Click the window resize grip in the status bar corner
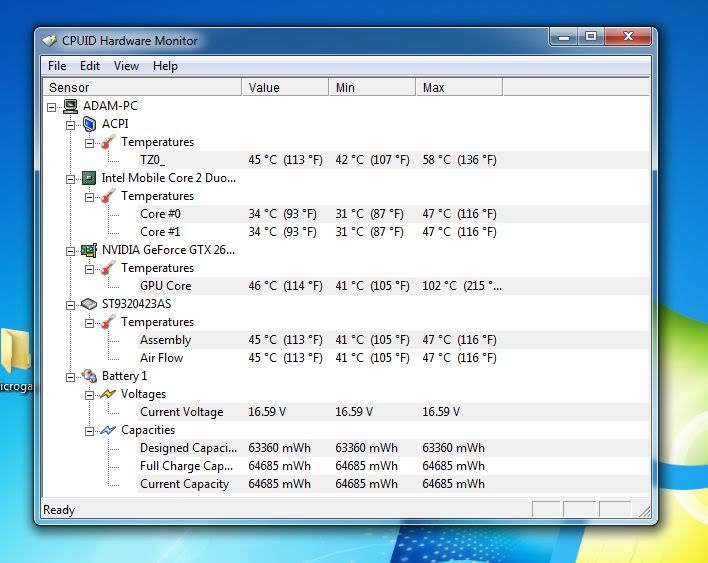The image size is (708, 563). [x=644, y=511]
